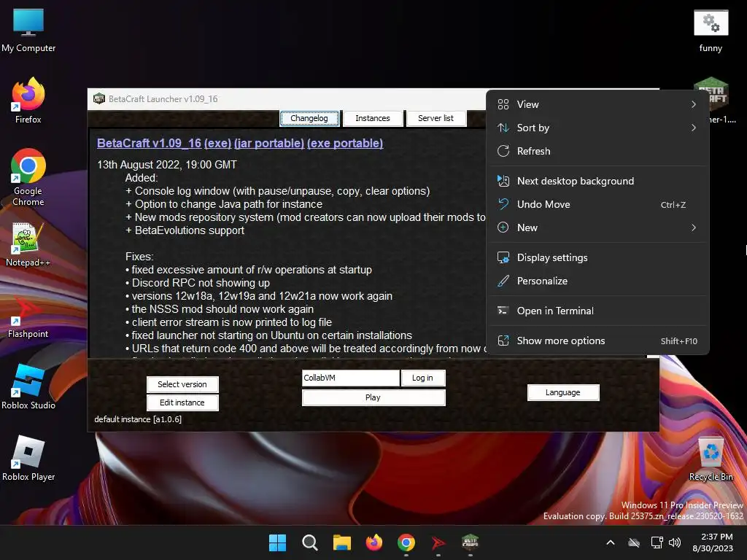The image size is (747, 560).
Task: Show hidden system tray icons
Action: point(611,542)
